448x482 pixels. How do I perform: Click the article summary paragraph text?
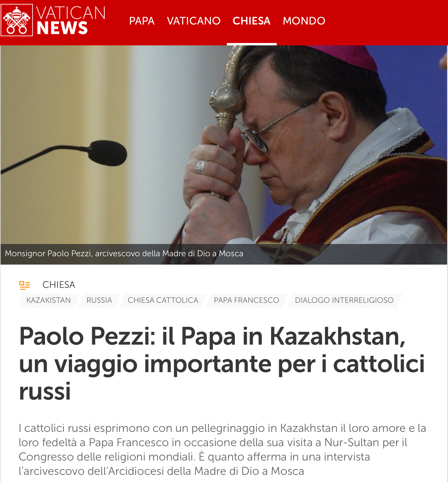tap(222, 449)
